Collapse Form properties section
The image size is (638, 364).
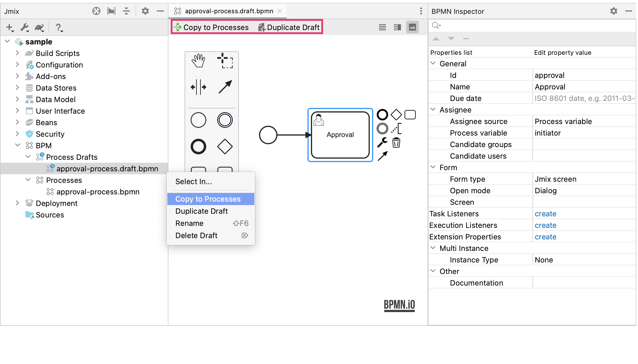(x=433, y=167)
